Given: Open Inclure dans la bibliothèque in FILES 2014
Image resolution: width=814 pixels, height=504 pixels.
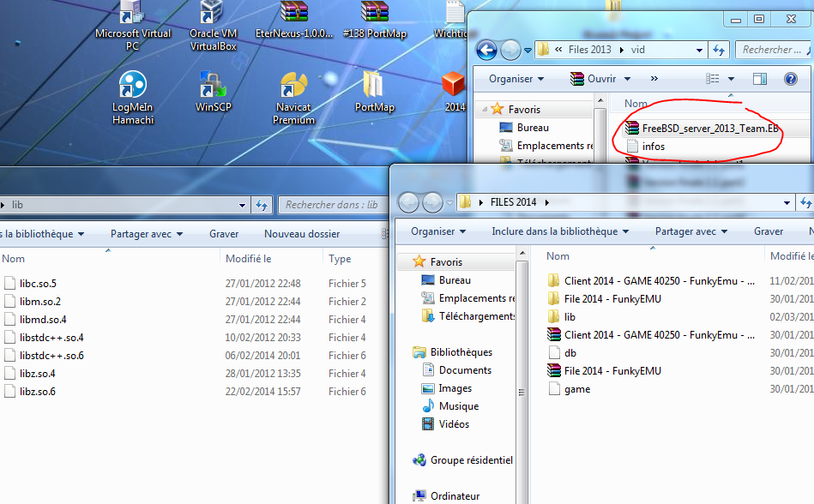Looking at the screenshot, I should pos(560,231).
